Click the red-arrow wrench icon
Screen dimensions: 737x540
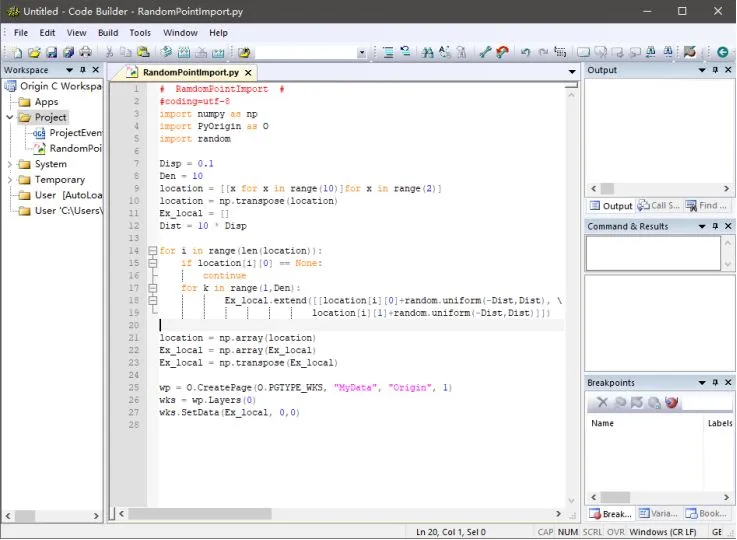coord(502,52)
